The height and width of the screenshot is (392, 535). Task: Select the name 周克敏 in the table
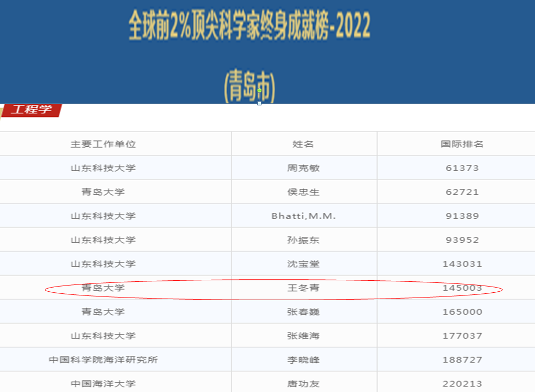tap(303, 168)
